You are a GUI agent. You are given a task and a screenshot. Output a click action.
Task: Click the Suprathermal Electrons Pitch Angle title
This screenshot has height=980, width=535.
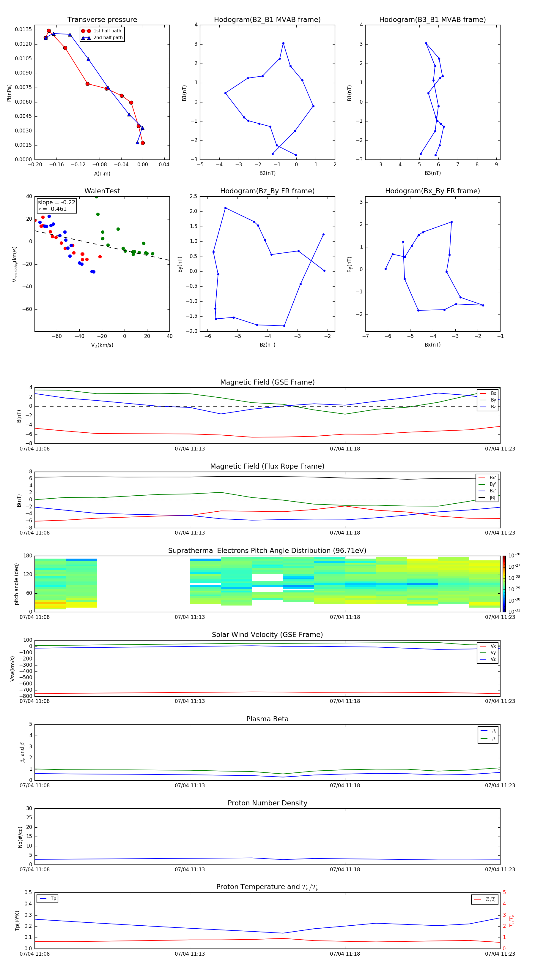click(x=267, y=551)
